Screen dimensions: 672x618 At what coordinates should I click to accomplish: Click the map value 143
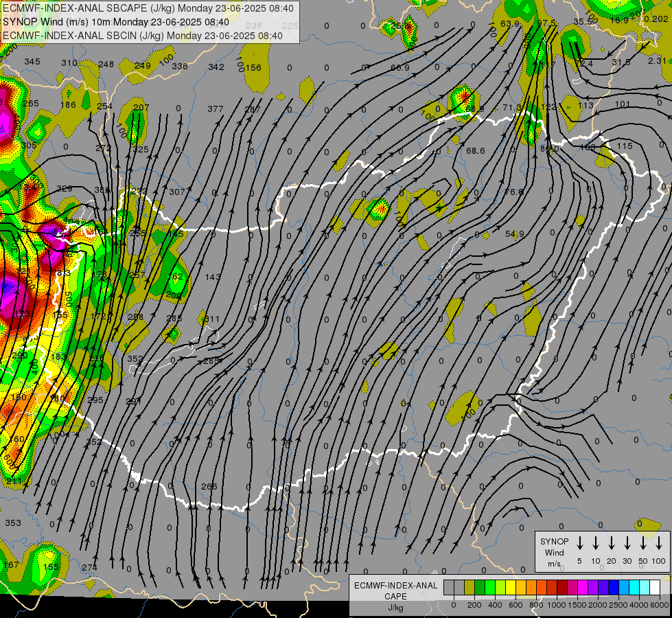(x=213, y=277)
